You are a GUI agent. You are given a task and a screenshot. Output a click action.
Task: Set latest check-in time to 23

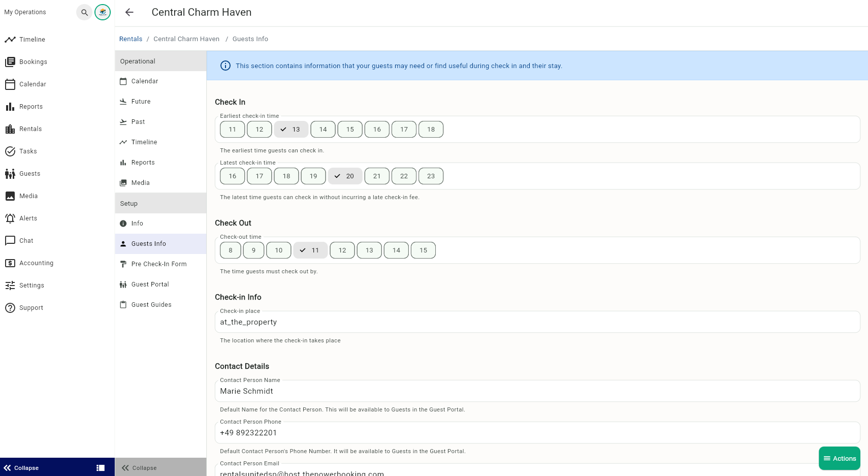pyautogui.click(x=431, y=176)
